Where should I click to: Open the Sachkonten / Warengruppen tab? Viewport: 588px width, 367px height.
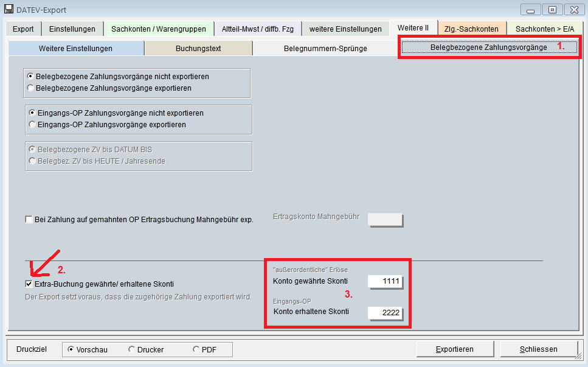tap(159, 29)
